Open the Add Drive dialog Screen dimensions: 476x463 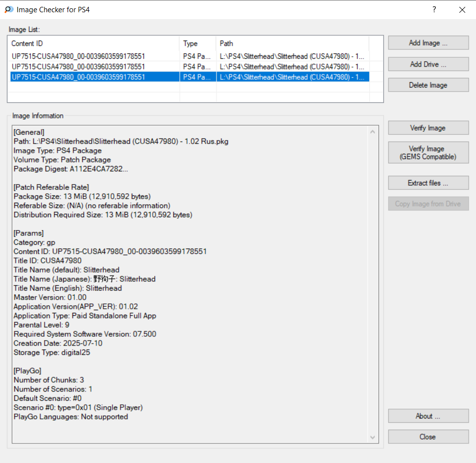[428, 64]
